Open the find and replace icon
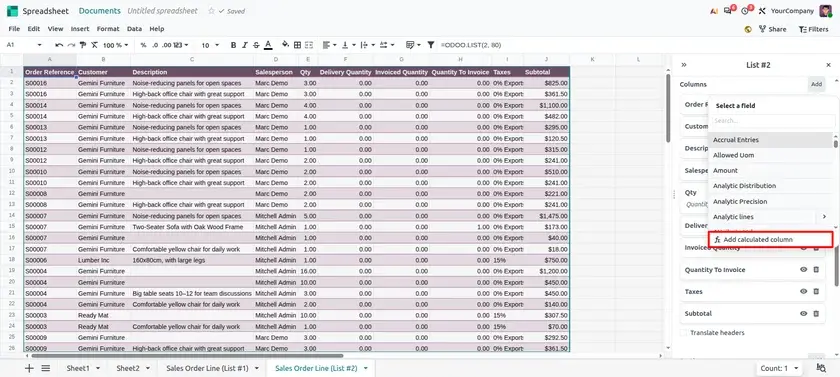840x377 pixels. click(x=821, y=368)
